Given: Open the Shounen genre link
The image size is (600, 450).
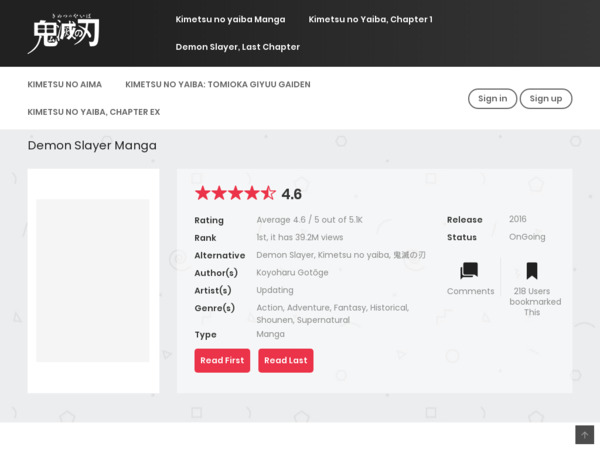Looking at the screenshot, I should pyautogui.click(x=275, y=320).
